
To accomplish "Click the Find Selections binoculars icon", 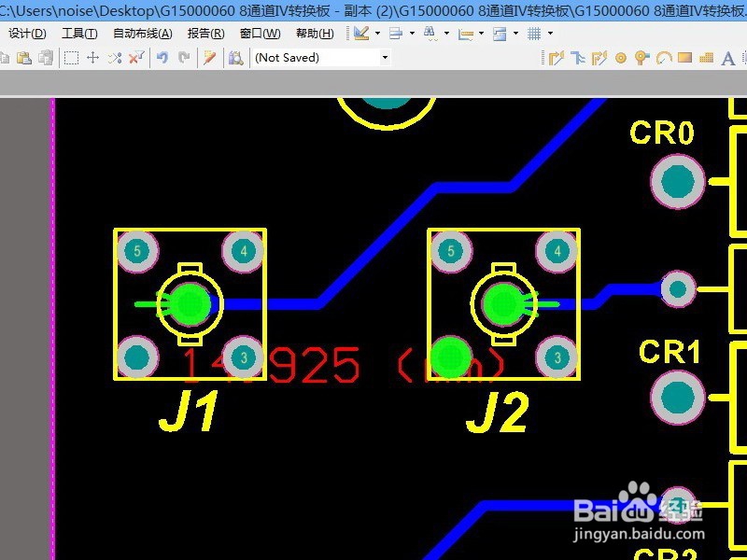I will click(430, 34).
